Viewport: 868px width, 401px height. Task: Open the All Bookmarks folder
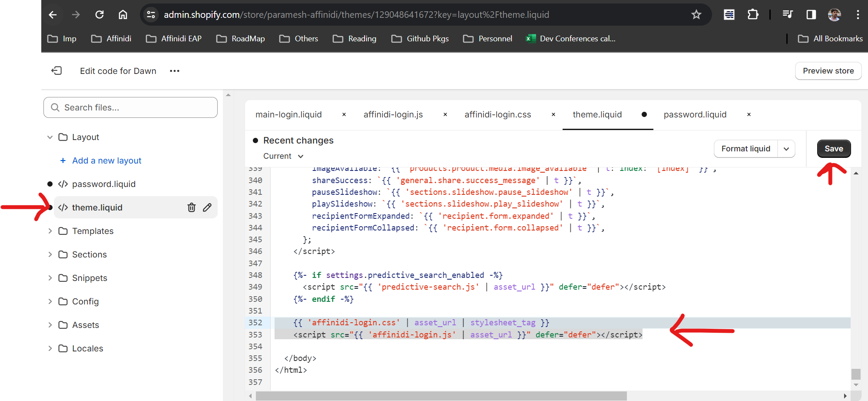[x=830, y=39]
